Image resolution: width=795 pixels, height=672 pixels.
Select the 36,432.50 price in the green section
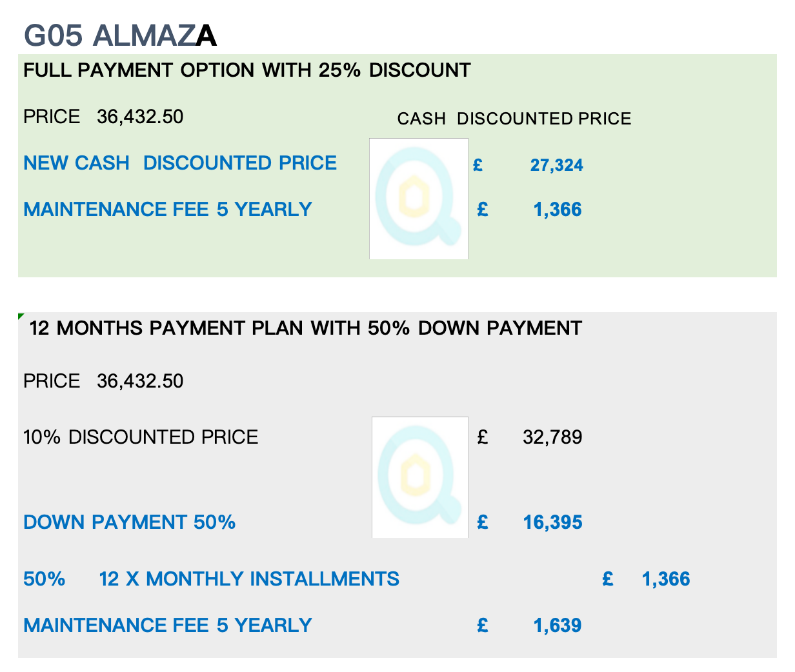140,117
